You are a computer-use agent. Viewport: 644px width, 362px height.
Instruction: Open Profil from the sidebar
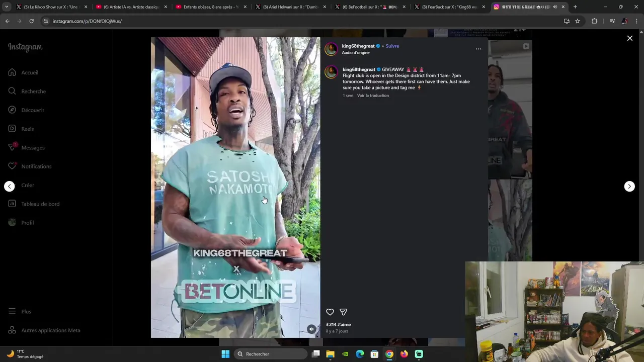click(x=21, y=223)
